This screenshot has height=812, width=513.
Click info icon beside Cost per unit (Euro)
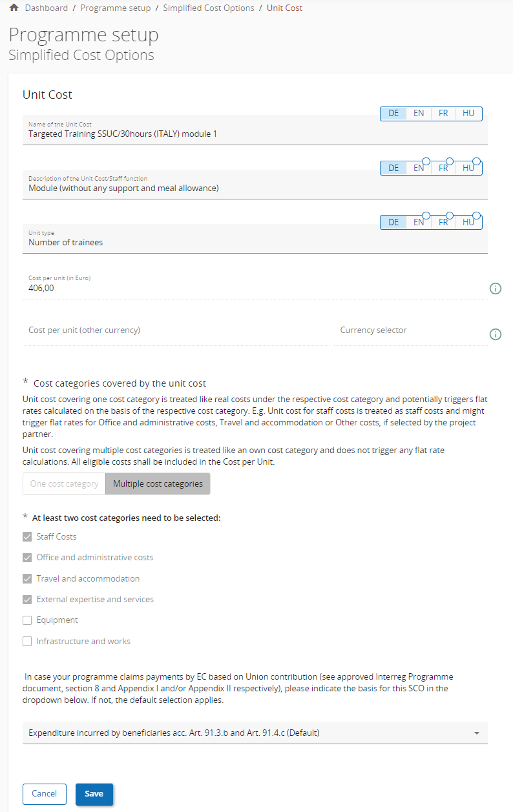click(x=496, y=289)
